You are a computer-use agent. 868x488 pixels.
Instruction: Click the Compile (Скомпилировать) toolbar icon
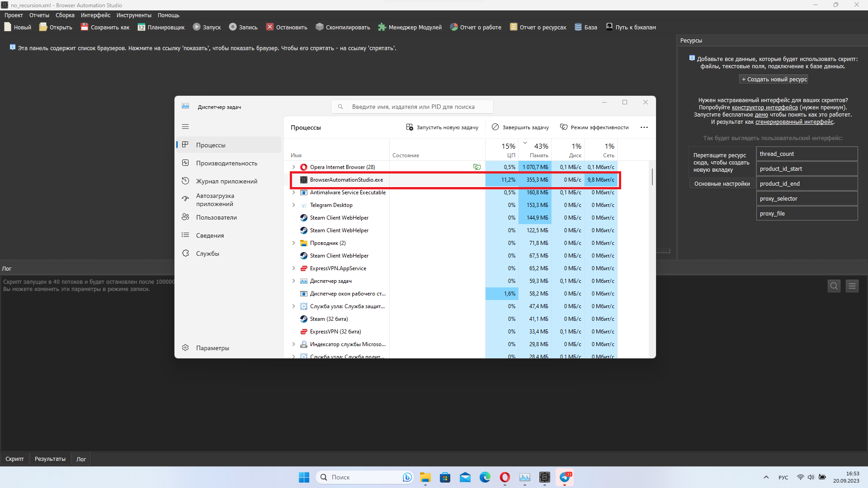320,27
